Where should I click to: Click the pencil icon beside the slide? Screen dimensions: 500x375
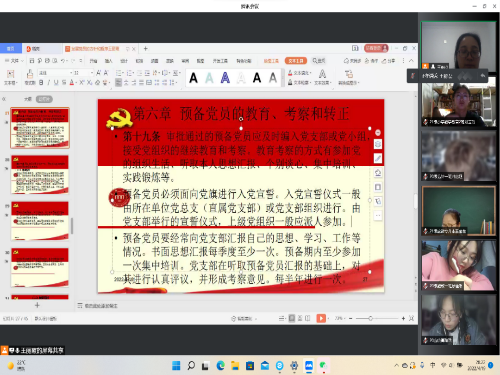point(378,158)
